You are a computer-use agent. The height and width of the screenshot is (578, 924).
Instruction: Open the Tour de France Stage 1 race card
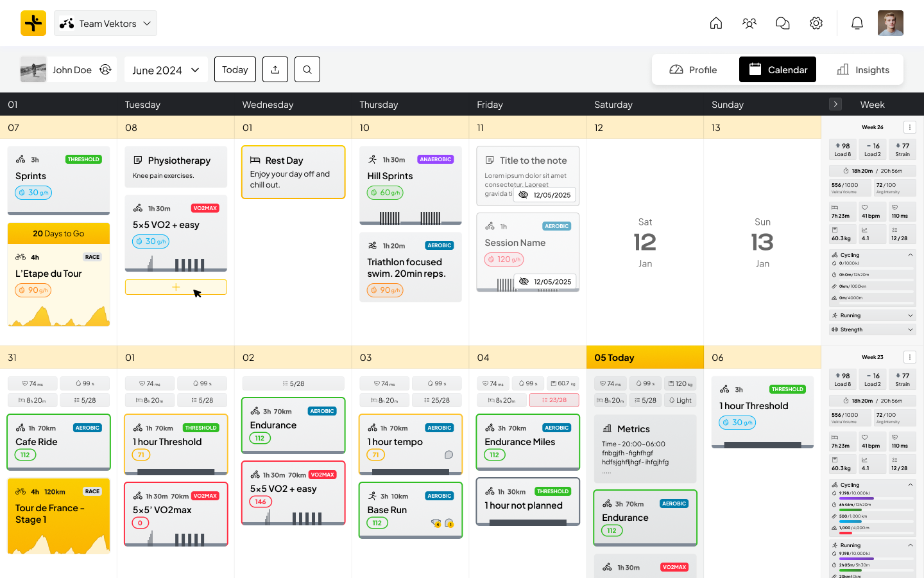pos(58,516)
